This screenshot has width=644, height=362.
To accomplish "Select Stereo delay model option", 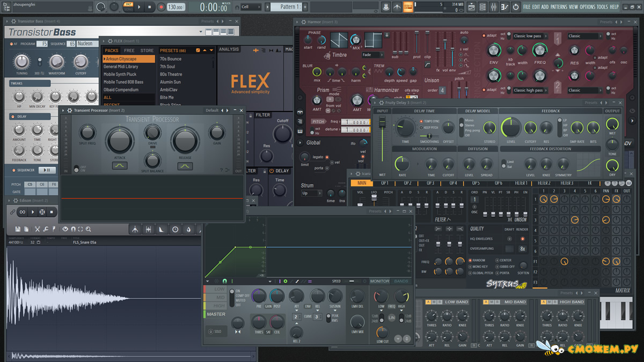I will click(x=470, y=125).
